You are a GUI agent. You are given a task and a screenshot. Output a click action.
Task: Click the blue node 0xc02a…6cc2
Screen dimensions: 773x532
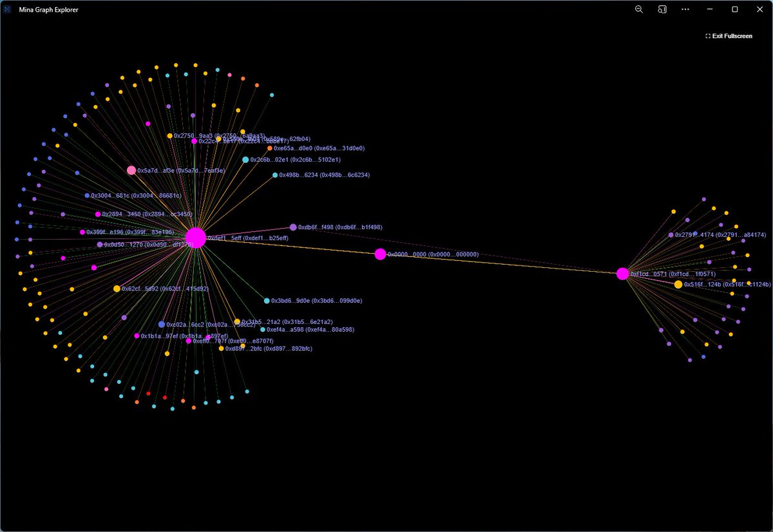coord(162,325)
